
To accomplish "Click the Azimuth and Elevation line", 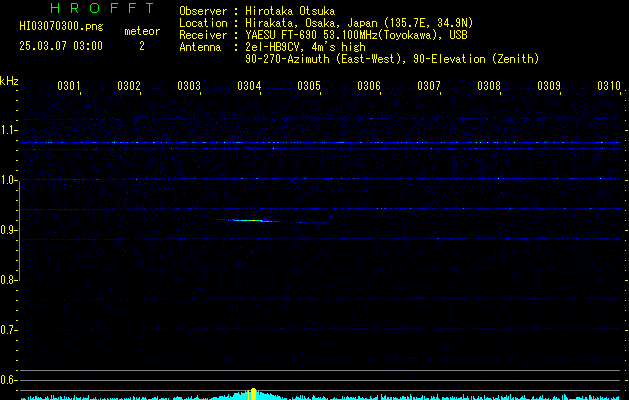I will [392, 59].
